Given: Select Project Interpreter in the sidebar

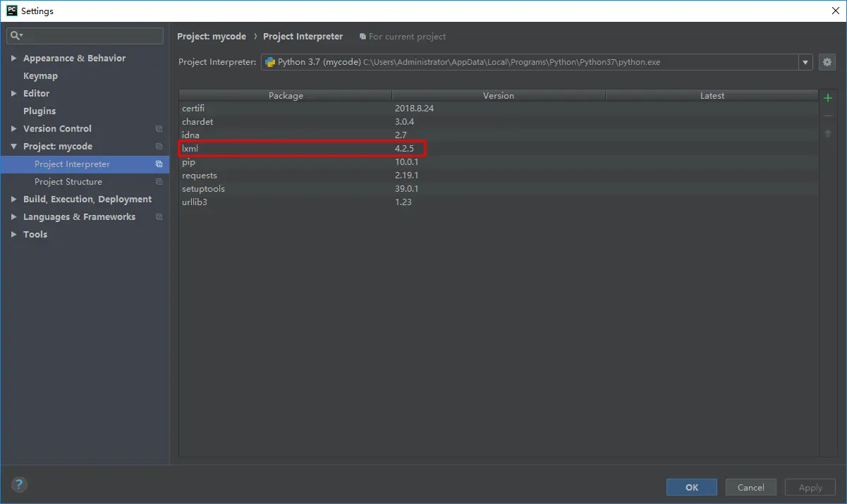Looking at the screenshot, I should 85,164.
